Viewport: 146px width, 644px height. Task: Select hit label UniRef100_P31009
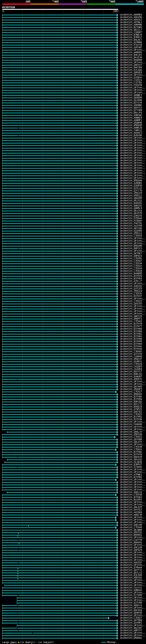(131, 45)
